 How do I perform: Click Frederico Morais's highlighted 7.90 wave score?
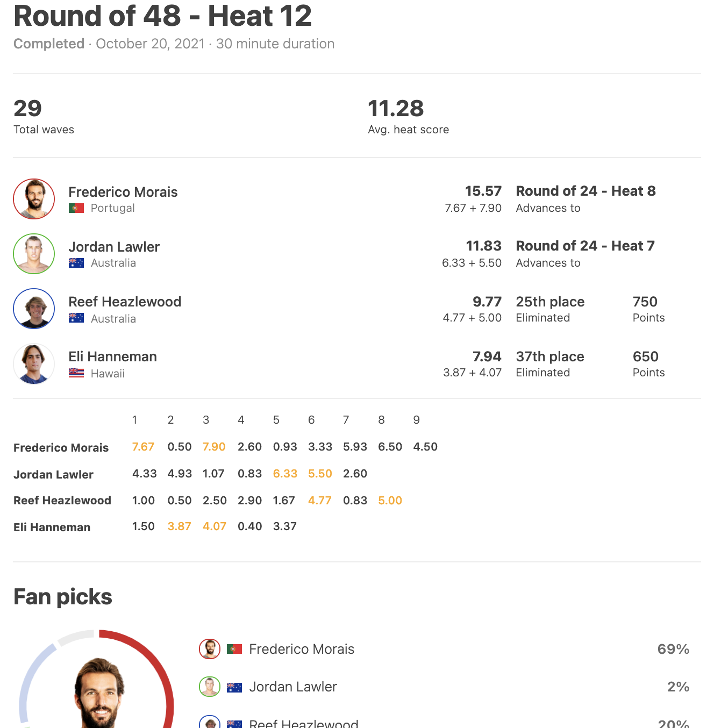[214, 447]
